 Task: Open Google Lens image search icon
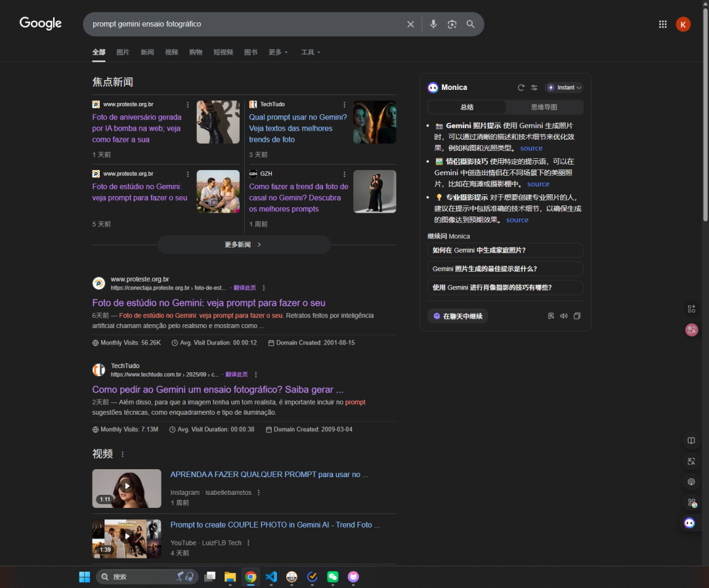click(452, 24)
